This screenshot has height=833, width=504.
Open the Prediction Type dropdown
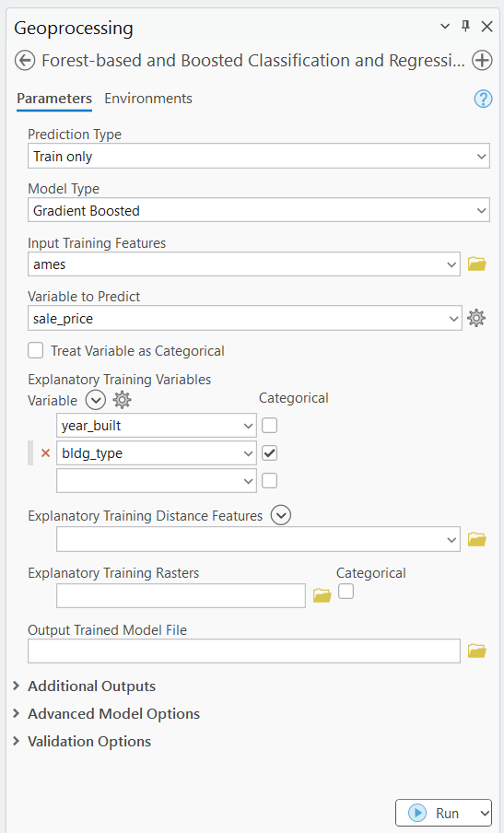[259, 157]
